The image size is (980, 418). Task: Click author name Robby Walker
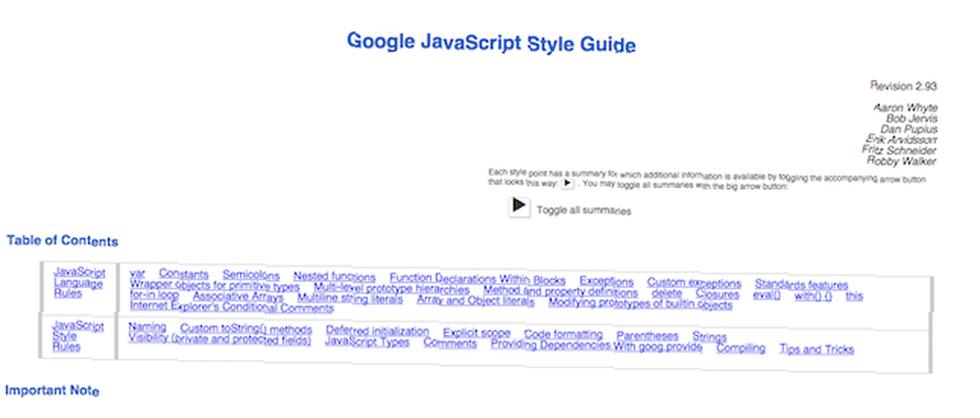point(902,161)
